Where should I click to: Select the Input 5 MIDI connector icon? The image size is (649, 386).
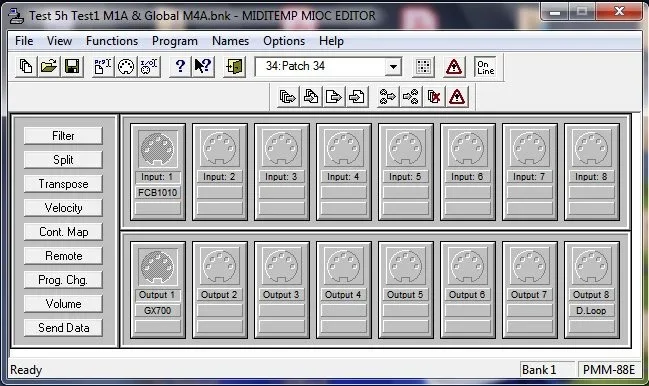[x=406, y=149]
